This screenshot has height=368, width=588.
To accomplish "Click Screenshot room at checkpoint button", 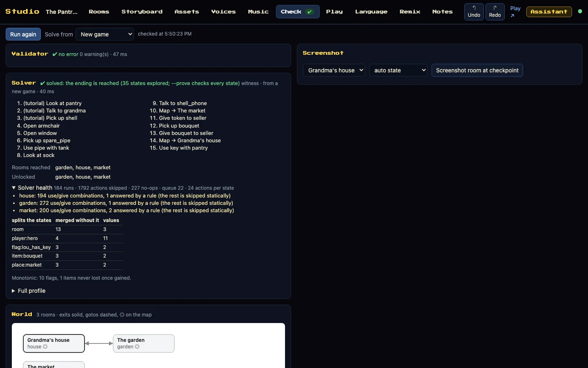I will [x=477, y=70].
